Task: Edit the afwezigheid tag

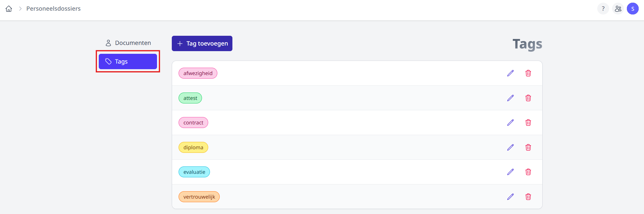Action: pyautogui.click(x=510, y=73)
